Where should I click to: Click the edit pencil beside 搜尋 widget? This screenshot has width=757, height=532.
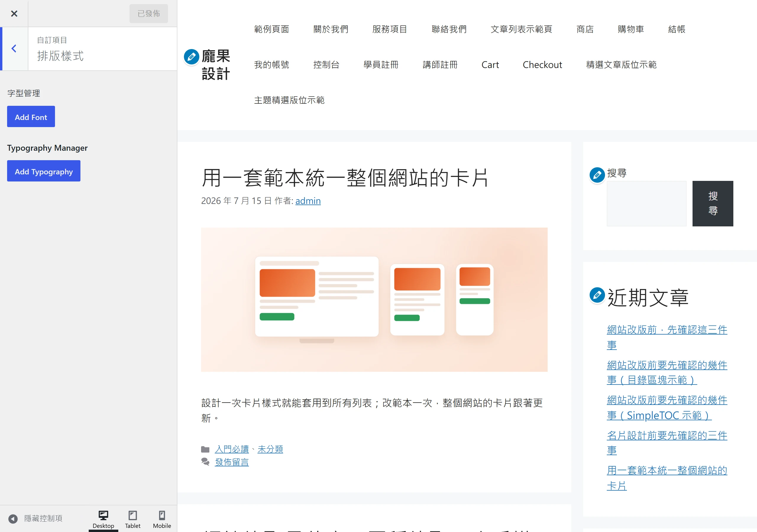coord(597,175)
